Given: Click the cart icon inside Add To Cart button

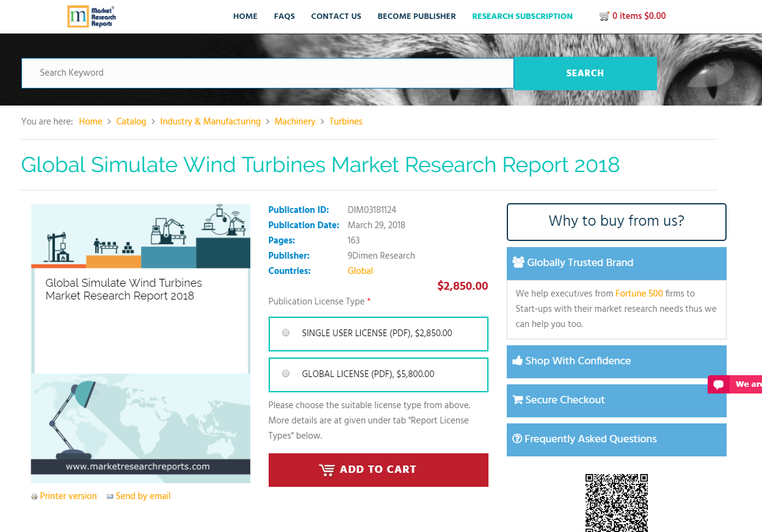Looking at the screenshot, I should (x=328, y=470).
